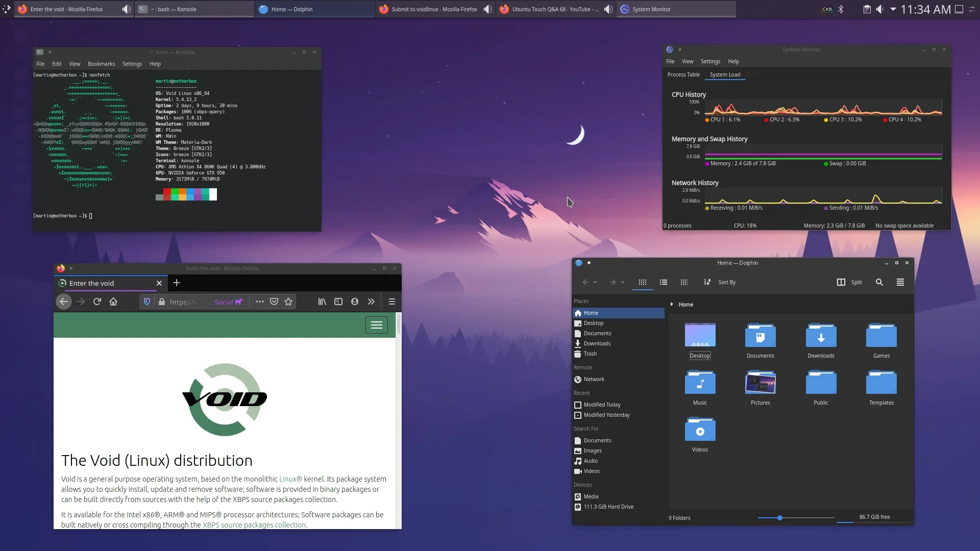Open Trash in Dolphin Places
Screen dimensions: 980x551
pos(619,354)
